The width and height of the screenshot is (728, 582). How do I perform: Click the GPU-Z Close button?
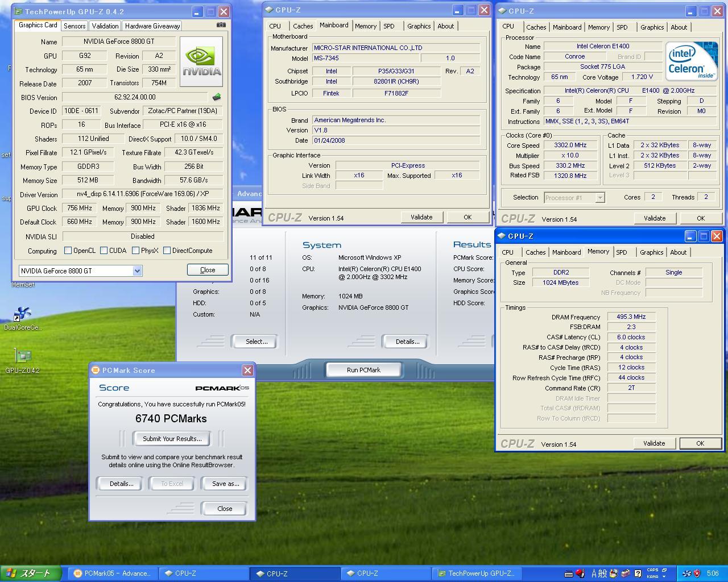(208, 270)
